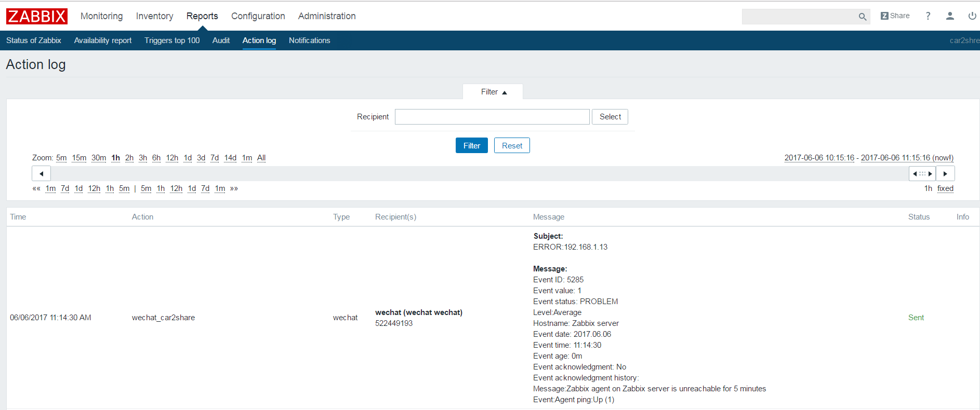Image resolution: width=980 pixels, height=410 pixels.
Task: Click the search magnifier icon
Action: (862, 17)
